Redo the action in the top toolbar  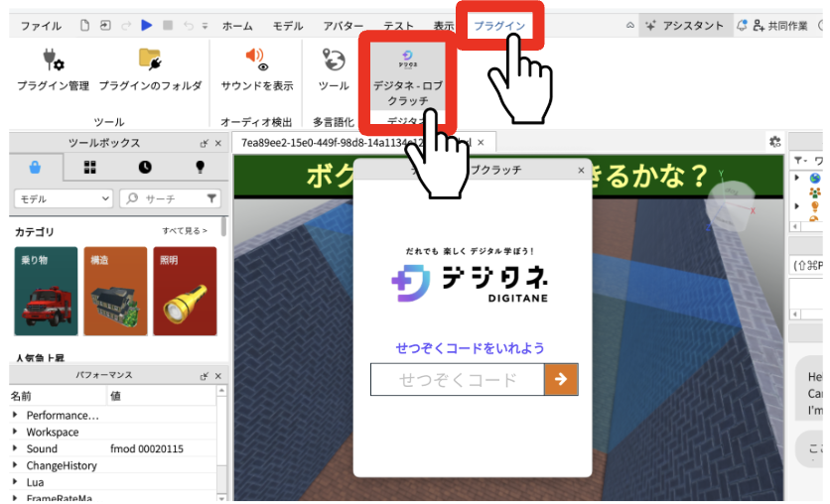[126, 26]
